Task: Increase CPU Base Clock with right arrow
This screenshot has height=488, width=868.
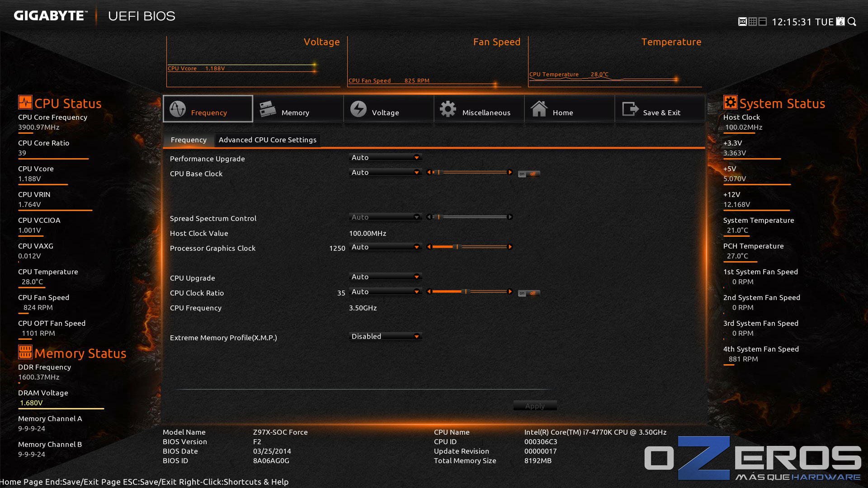Action: click(x=510, y=172)
